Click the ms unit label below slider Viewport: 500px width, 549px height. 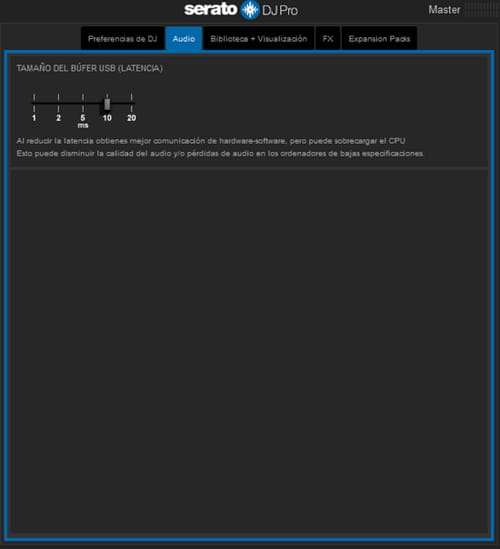(x=83, y=125)
